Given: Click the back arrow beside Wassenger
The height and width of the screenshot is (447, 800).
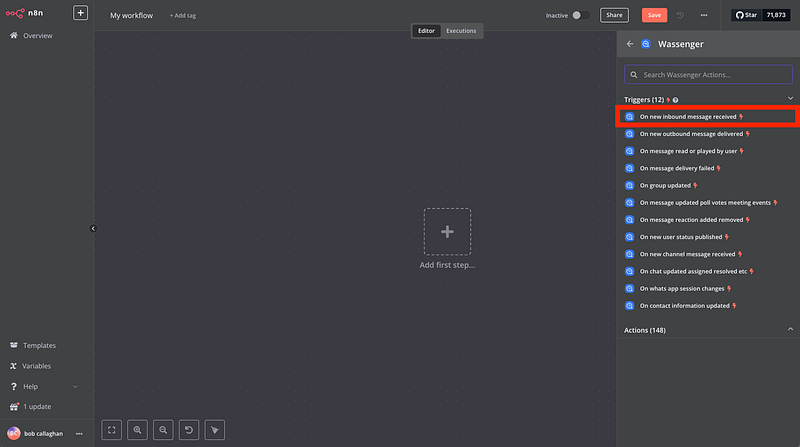Looking at the screenshot, I should click(630, 44).
